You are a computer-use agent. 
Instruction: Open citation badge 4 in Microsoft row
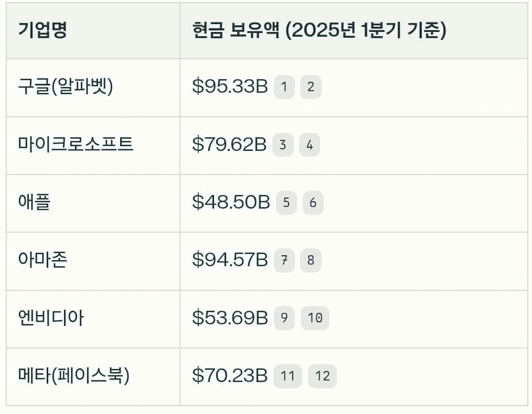coord(310,145)
